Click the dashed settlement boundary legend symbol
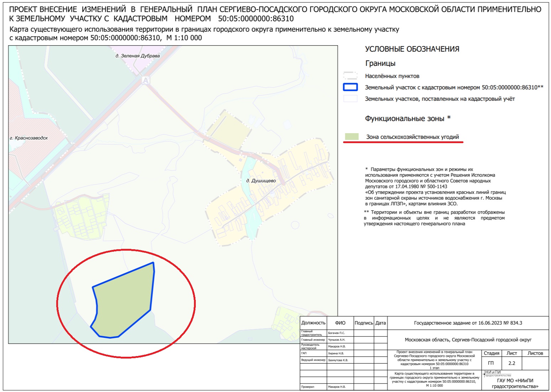The width and height of the screenshot is (551, 392). coord(350,75)
